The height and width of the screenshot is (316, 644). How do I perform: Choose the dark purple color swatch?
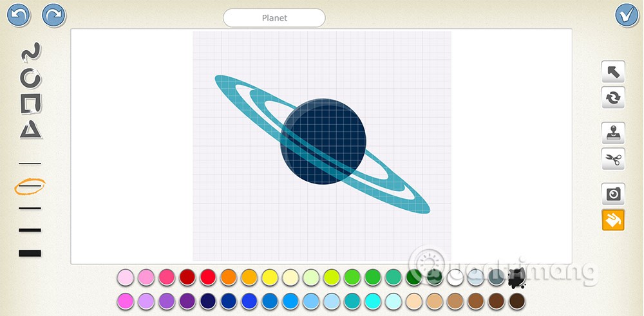[187, 301]
